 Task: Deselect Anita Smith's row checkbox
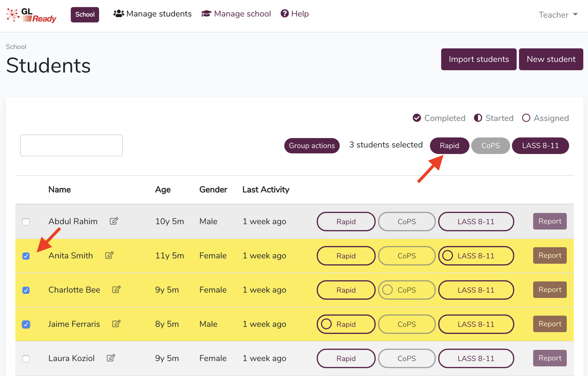(x=26, y=256)
